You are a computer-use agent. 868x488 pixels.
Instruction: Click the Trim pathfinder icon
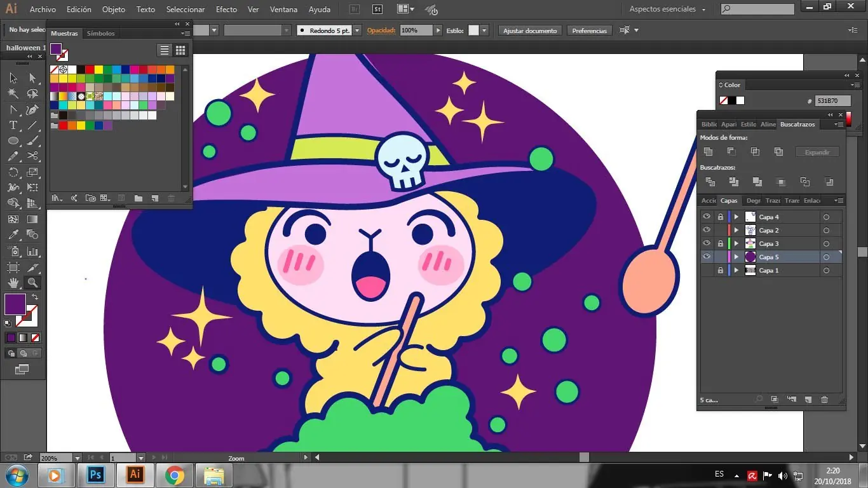pos(734,182)
